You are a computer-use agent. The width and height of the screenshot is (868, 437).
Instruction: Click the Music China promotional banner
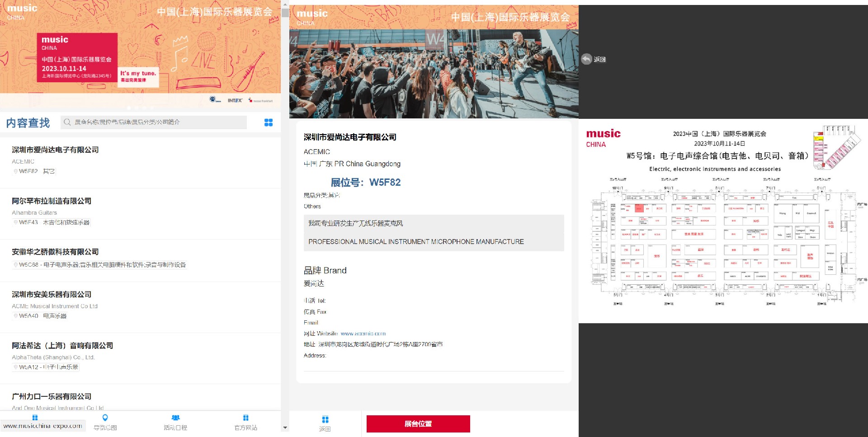click(140, 54)
